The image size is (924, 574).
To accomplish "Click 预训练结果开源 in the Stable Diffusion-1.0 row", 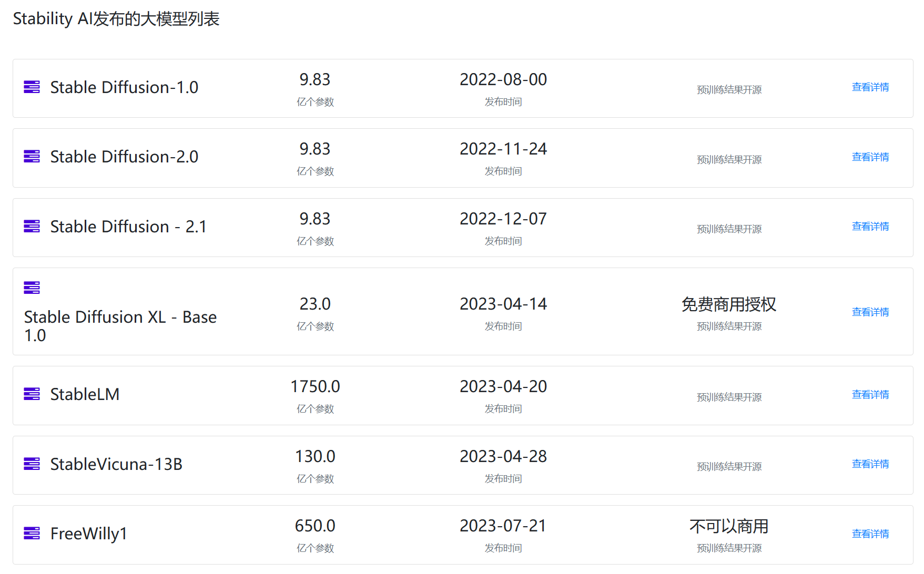I will coord(729,90).
